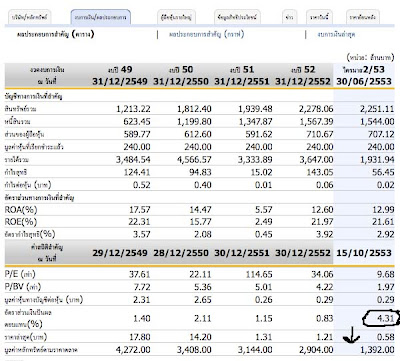The height and width of the screenshot is (361, 400).
Task: Select circled dividend yield value 4.31
Action: [385, 318]
